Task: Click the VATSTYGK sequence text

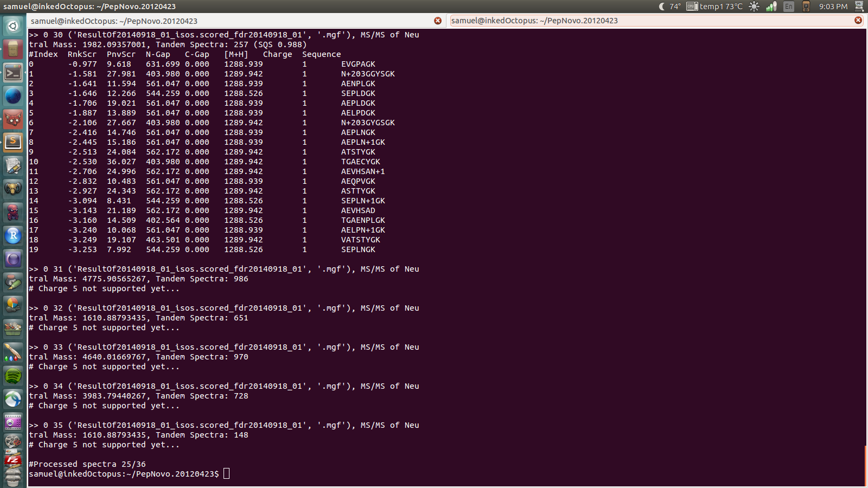Action: tap(361, 240)
